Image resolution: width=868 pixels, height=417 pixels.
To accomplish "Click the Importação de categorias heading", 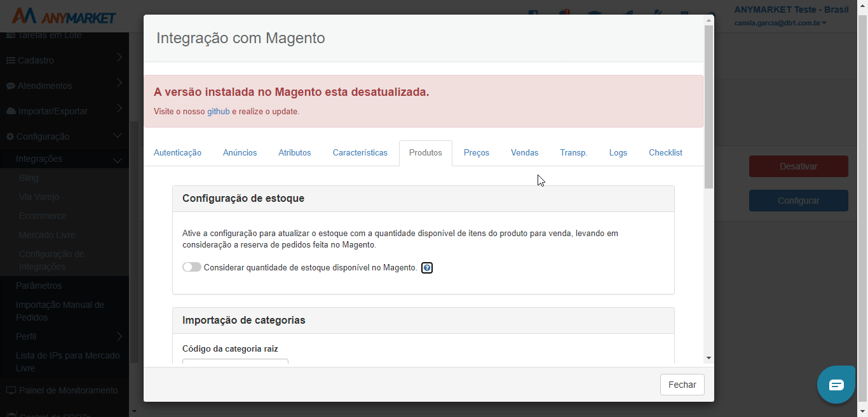I will pos(244,320).
